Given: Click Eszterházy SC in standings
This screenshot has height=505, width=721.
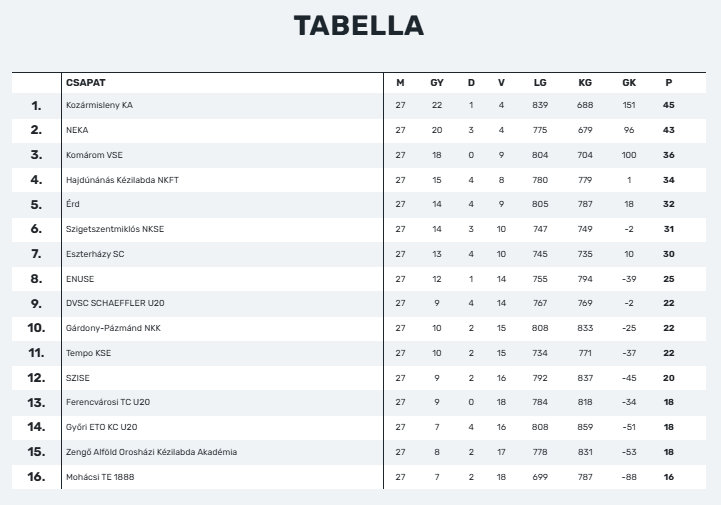Looking at the screenshot, I should pos(95,254).
